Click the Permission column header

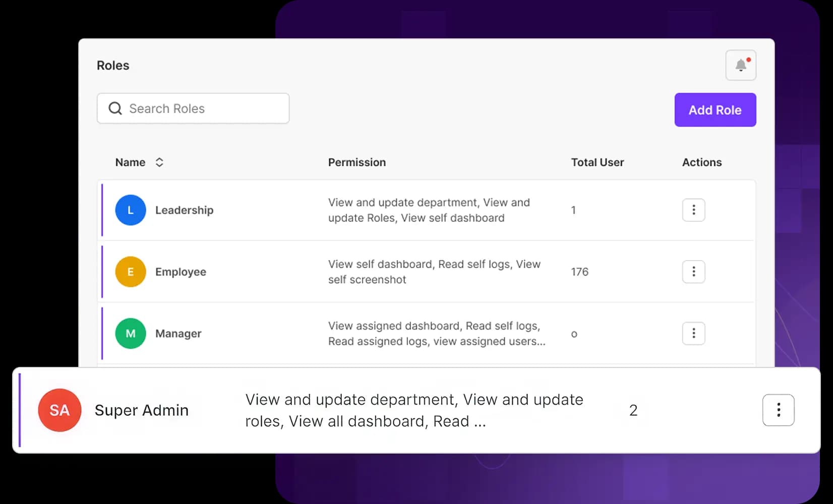click(356, 162)
